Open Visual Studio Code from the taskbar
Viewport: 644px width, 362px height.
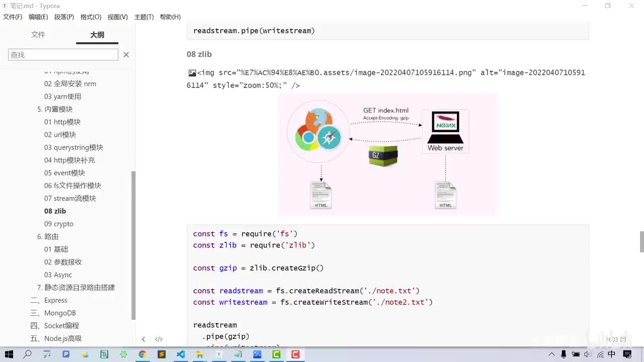pos(181,354)
